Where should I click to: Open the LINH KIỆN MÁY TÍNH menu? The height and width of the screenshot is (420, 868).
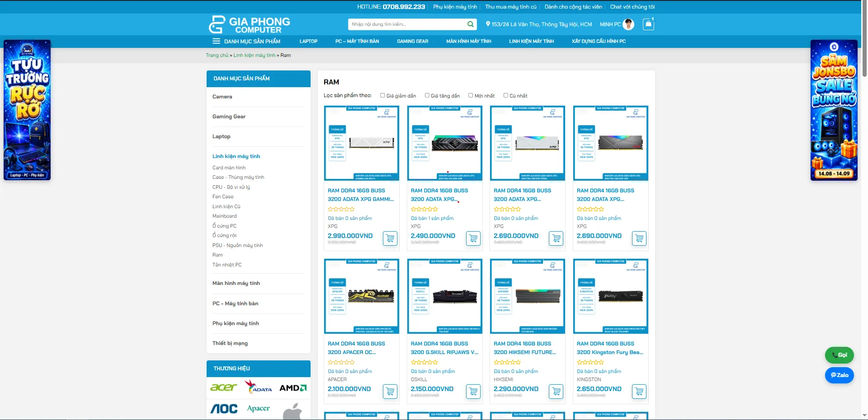(x=532, y=41)
